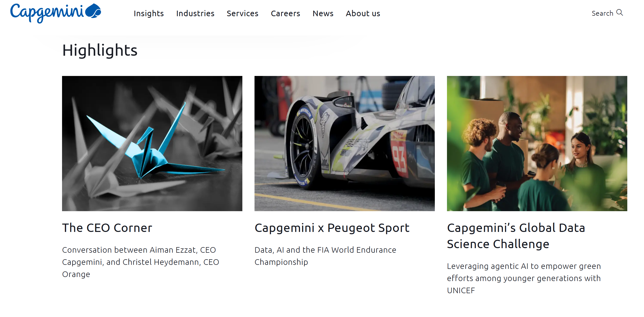
Task: Open the Peugeot race car image
Action: (x=345, y=144)
